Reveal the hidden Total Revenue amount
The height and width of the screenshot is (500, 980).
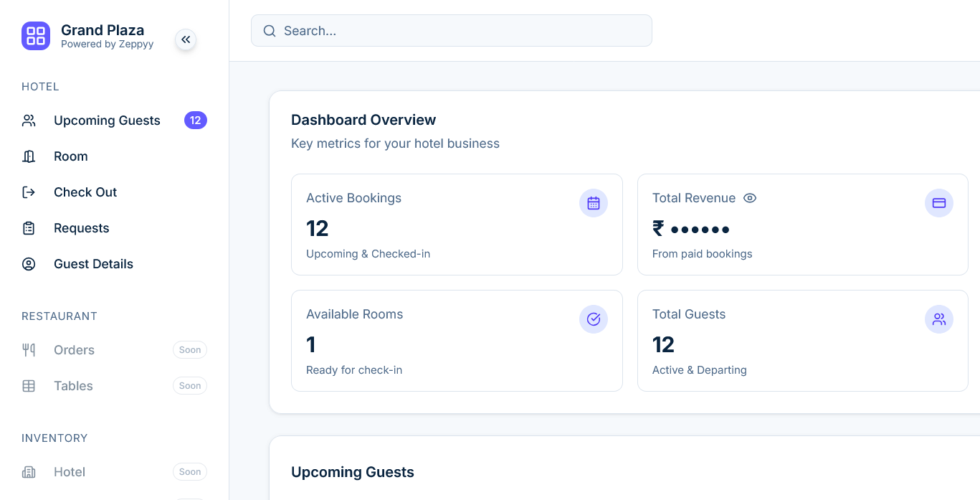[750, 198]
